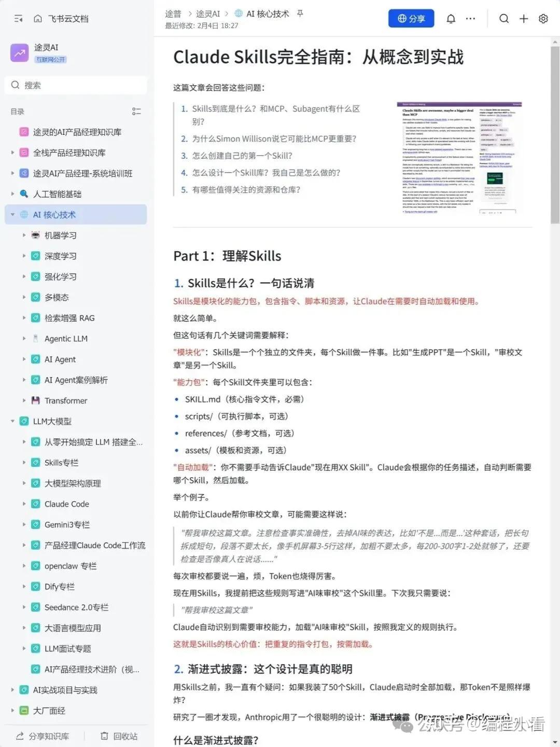This screenshot has height=747, width=560.
Task: Open the search magnifier in the top bar
Action: click(503, 19)
